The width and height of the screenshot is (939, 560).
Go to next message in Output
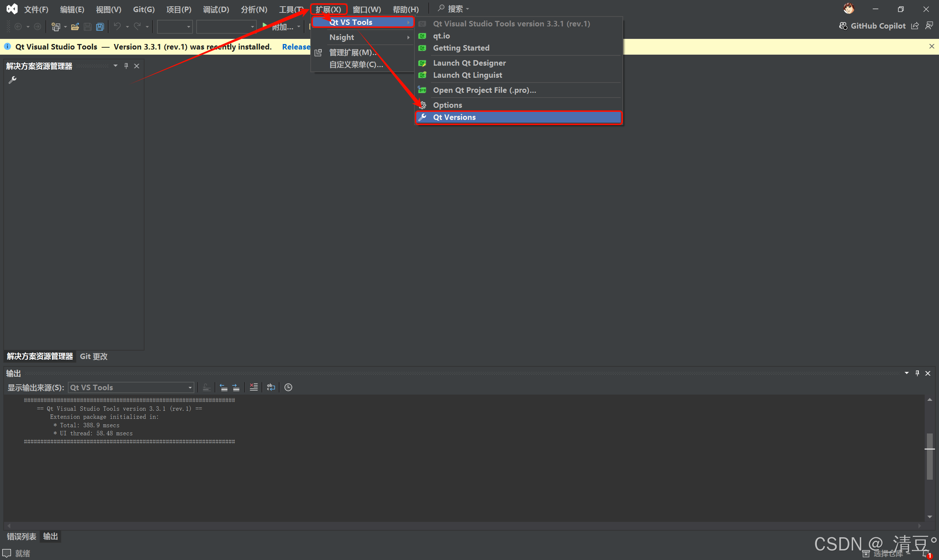click(236, 387)
